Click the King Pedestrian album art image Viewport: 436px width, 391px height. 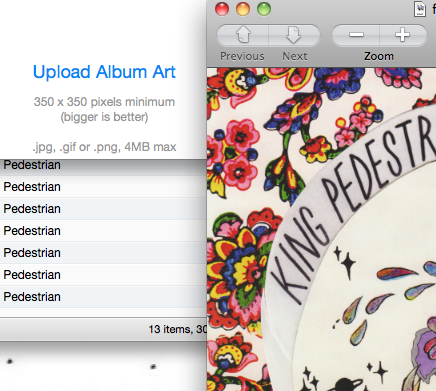point(321,229)
